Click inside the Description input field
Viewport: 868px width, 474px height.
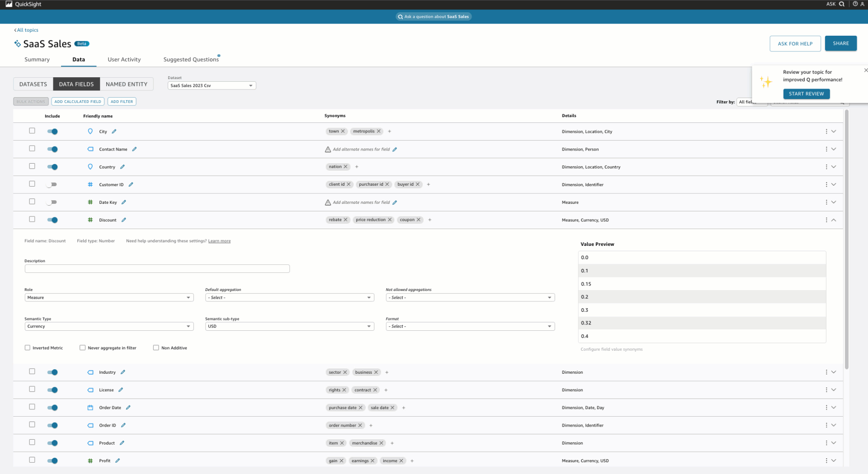click(157, 268)
